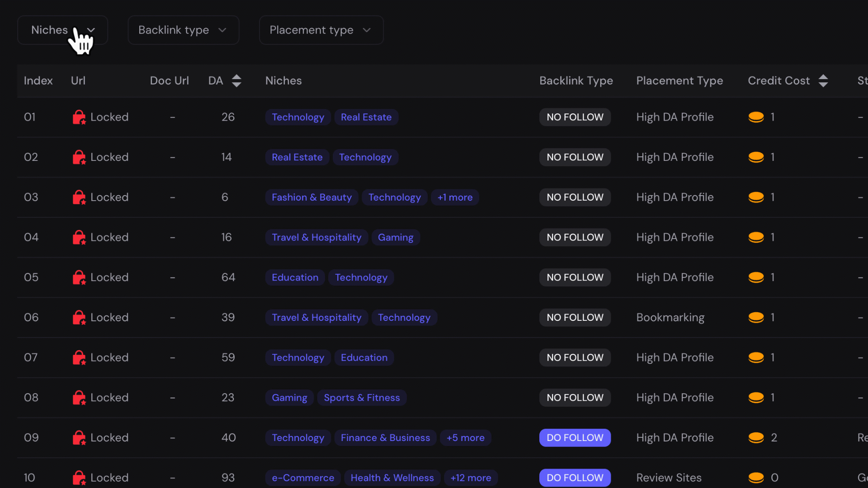This screenshot has height=488, width=868.
Task: Click the lock icon in row 10
Action: click(x=79, y=478)
